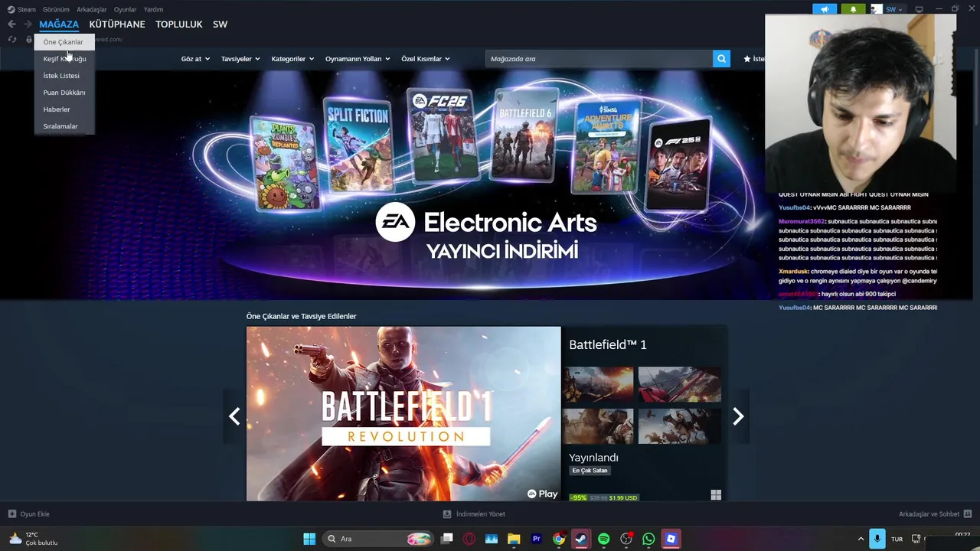980x551 pixels.
Task: Click the Mağazada ara search field
Action: coord(599,59)
